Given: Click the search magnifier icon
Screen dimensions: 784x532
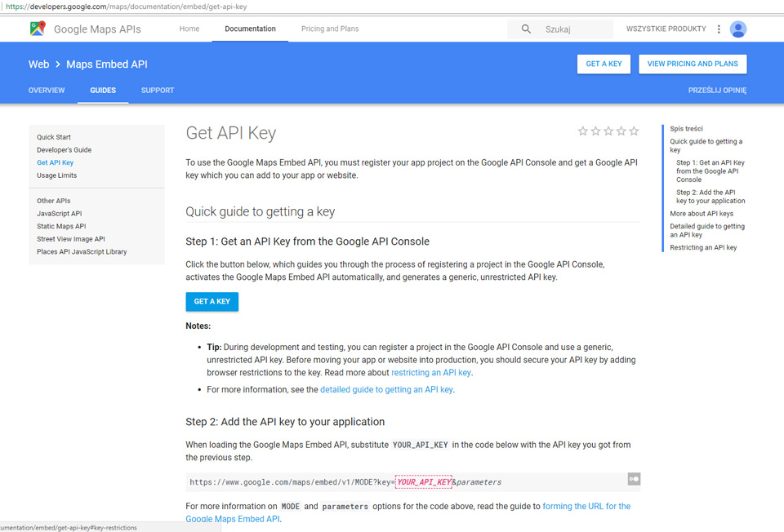Looking at the screenshot, I should (526, 29).
